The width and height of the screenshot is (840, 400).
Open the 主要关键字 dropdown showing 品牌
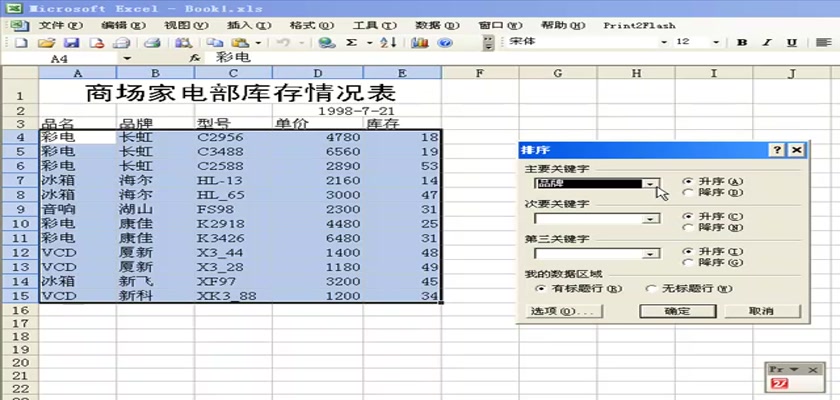coord(651,184)
